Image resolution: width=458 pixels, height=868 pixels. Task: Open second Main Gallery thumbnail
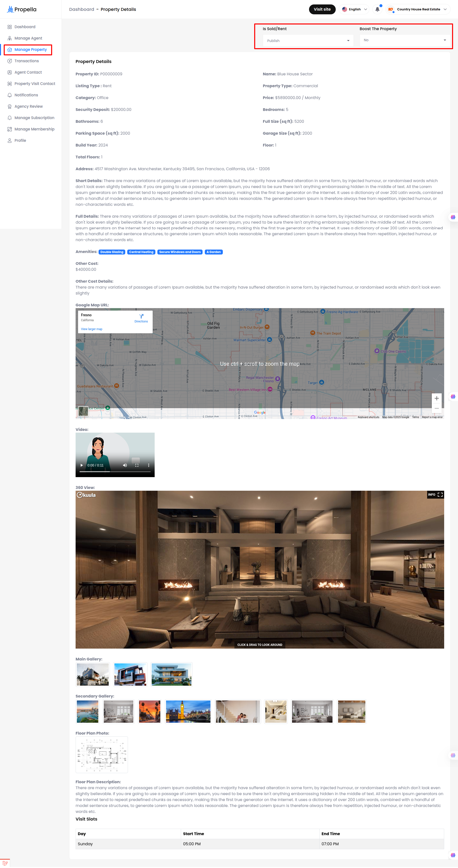130,675
